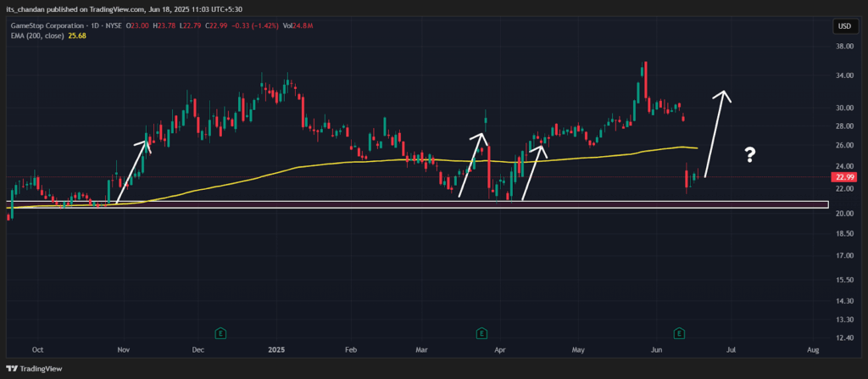Click the 26.00 price axis label
Viewport: 868px width, 379px height.
click(x=845, y=145)
